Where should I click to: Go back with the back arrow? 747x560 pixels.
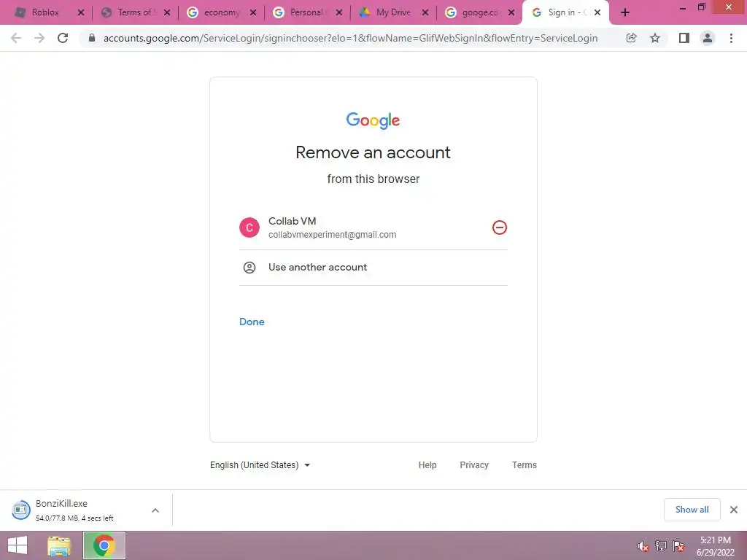click(x=16, y=38)
